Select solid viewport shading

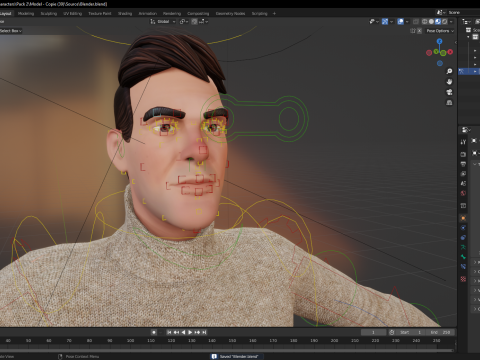pyautogui.click(x=431, y=22)
